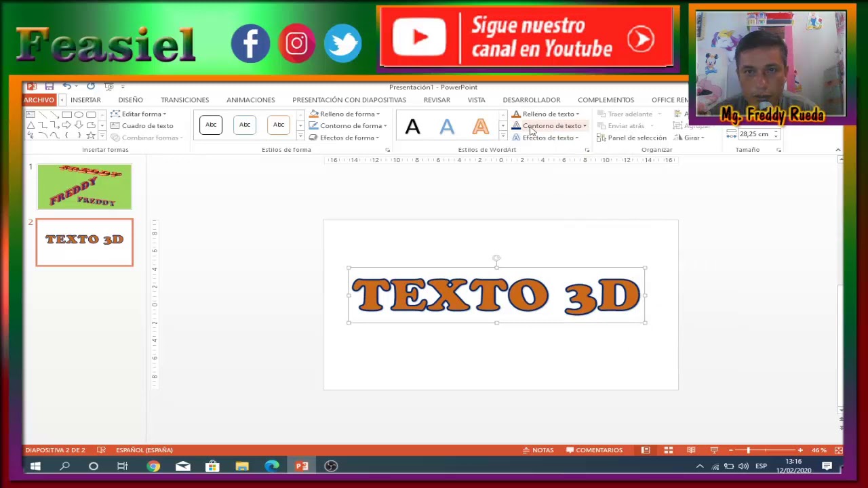Switch to VISTA tab
The width and height of the screenshot is (868, 488).
(476, 100)
